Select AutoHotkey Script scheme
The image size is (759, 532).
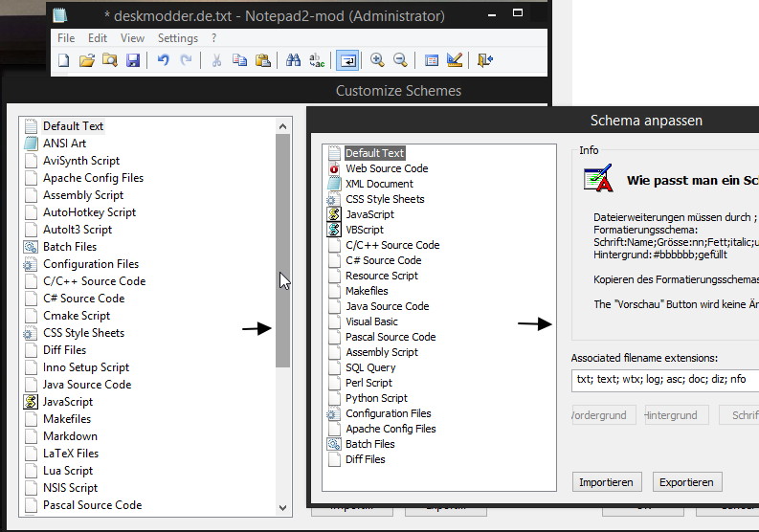click(x=90, y=212)
